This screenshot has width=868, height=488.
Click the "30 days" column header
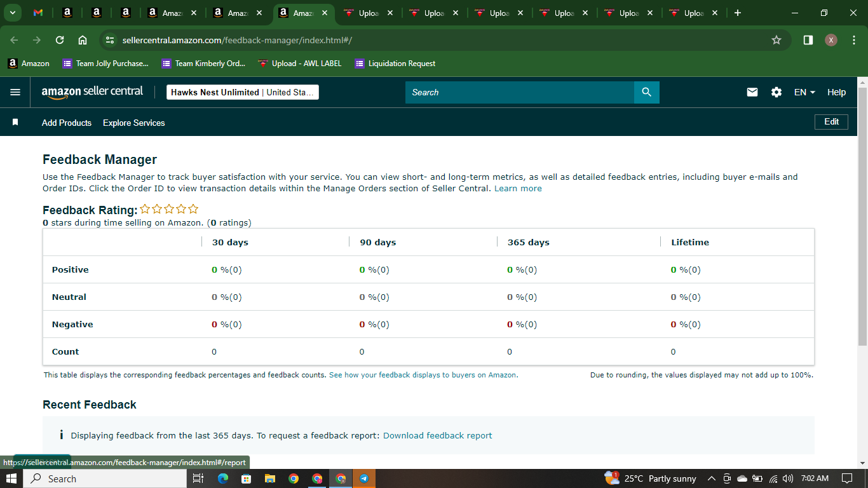tap(230, 242)
